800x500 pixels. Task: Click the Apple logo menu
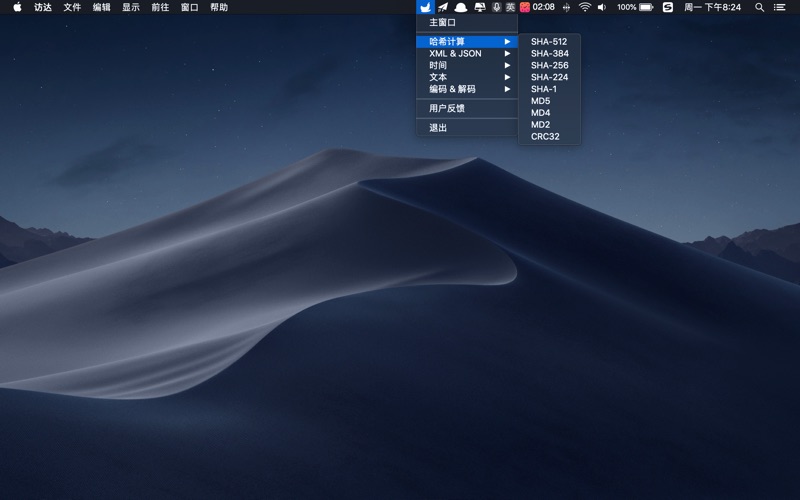click(17, 7)
